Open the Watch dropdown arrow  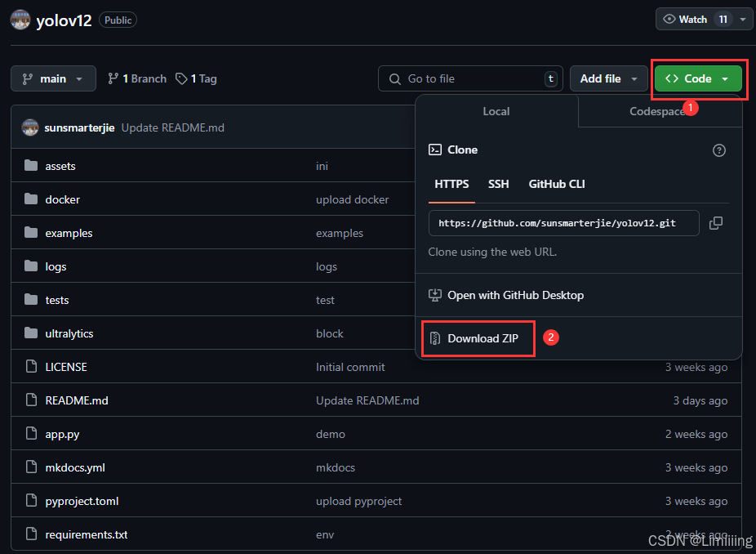[743, 20]
